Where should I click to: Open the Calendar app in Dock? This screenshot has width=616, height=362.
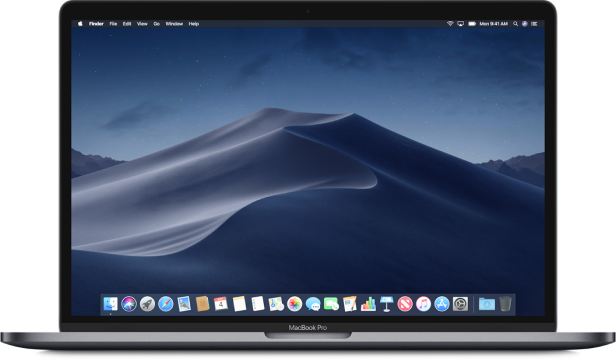click(x=221, y=304)
